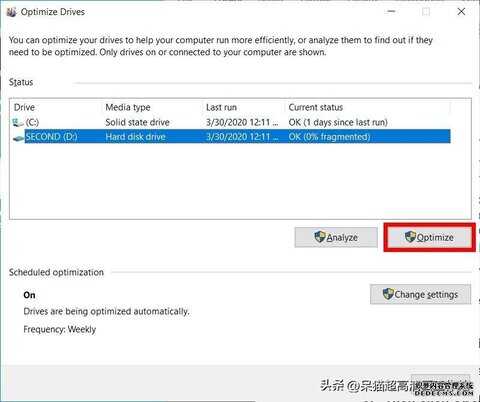Click 'OK (1 days since last run)' status

pyautogui.click(x=338, y=122)
